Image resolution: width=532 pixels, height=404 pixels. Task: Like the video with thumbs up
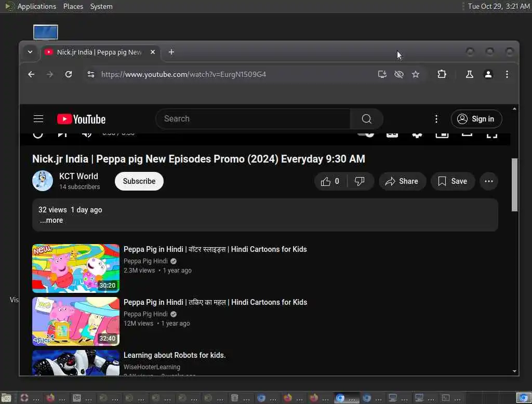pyautogui.click(x=330, y=181)
